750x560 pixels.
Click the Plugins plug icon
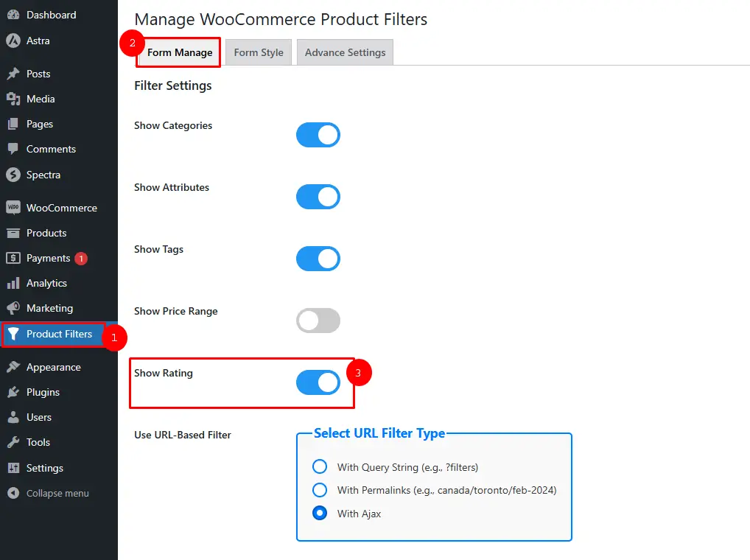point(13,392)
